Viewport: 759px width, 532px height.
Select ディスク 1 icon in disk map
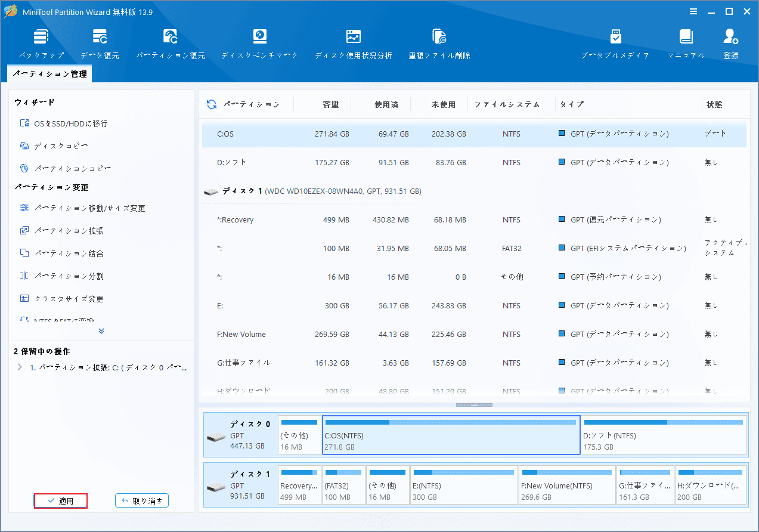(x=216, y=487)
